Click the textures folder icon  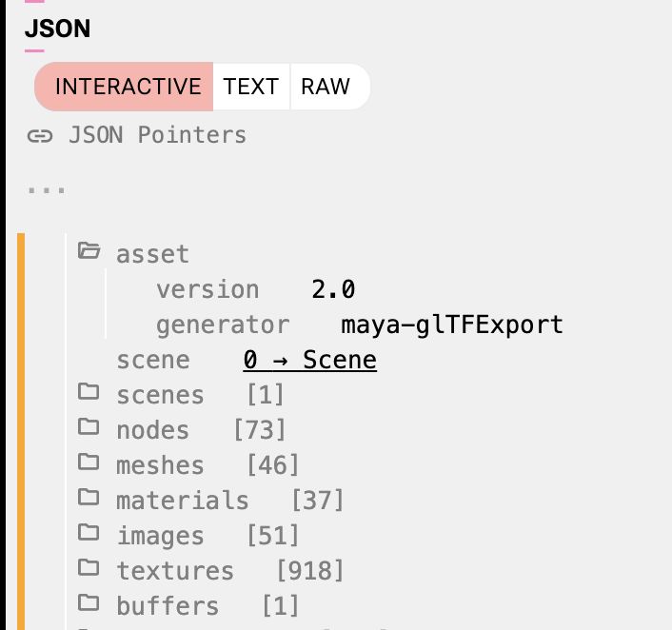click(x=89, y=567)
